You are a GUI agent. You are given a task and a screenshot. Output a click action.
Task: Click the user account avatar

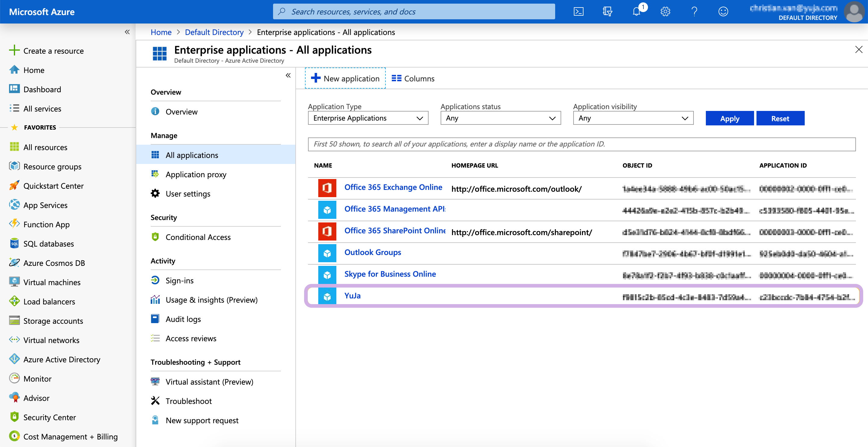[x=854, y=12]
